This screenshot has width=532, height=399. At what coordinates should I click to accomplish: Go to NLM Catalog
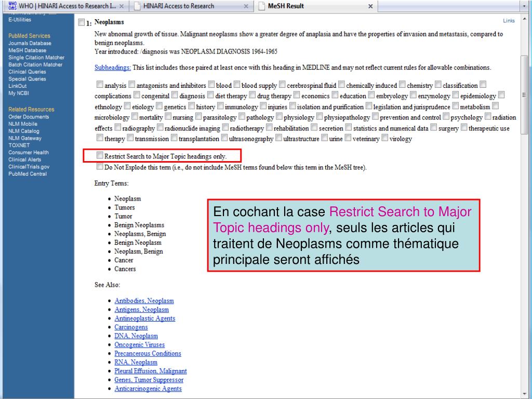pyautogui.click(x=24, y=131)
